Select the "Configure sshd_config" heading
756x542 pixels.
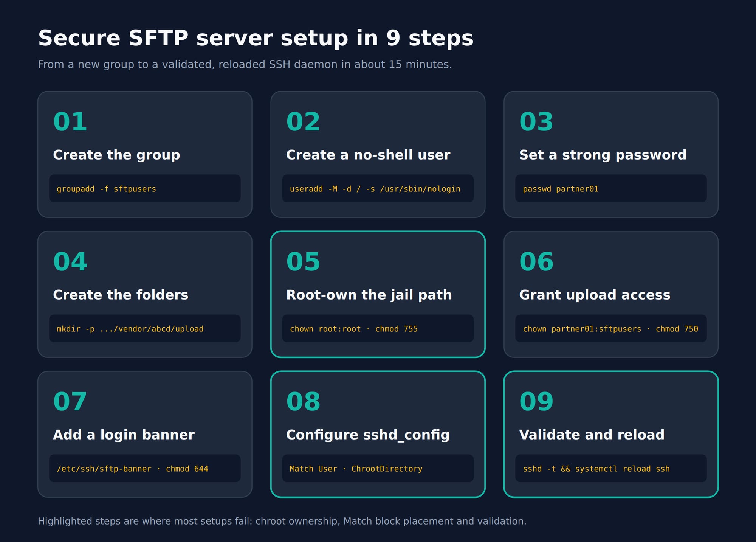[368, 435]
